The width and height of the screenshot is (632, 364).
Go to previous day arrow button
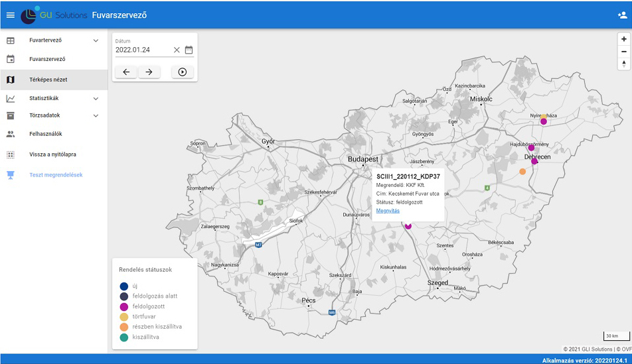[x=126, y=72]
